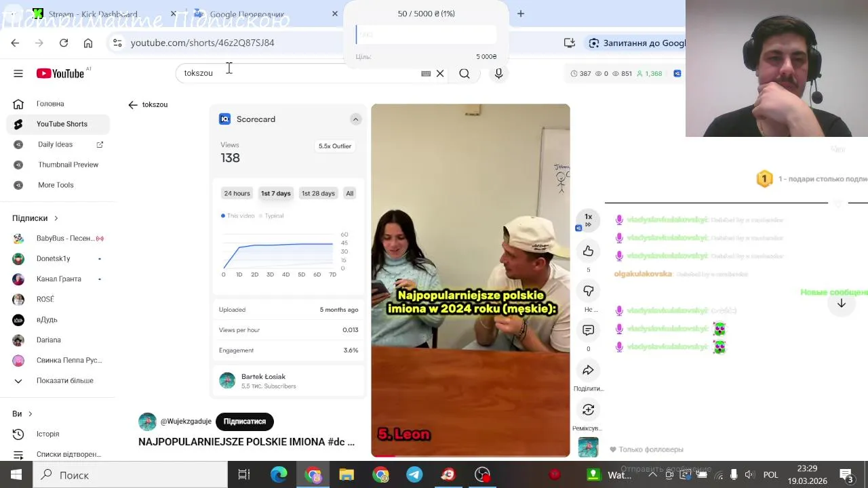Screen dimensions: 868x488
Task: Go back from tokszou search results
Action: click(x=133, y=104)
